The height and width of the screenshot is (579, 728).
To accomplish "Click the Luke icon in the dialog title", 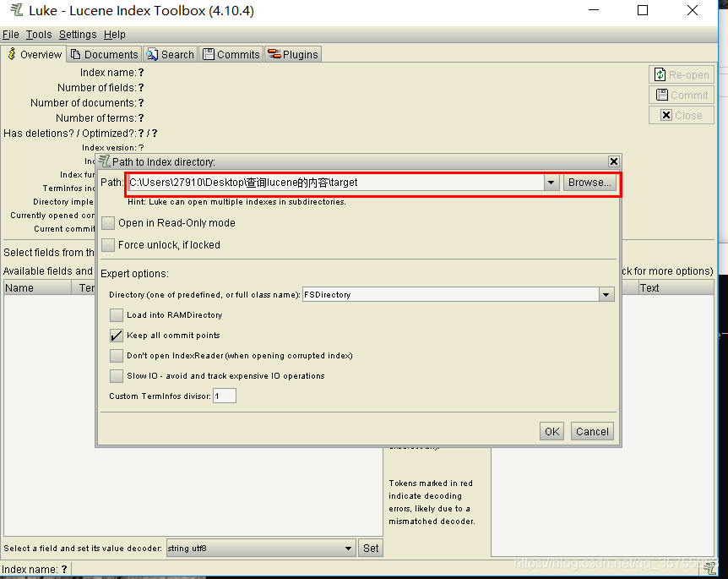I will point(105,161).
